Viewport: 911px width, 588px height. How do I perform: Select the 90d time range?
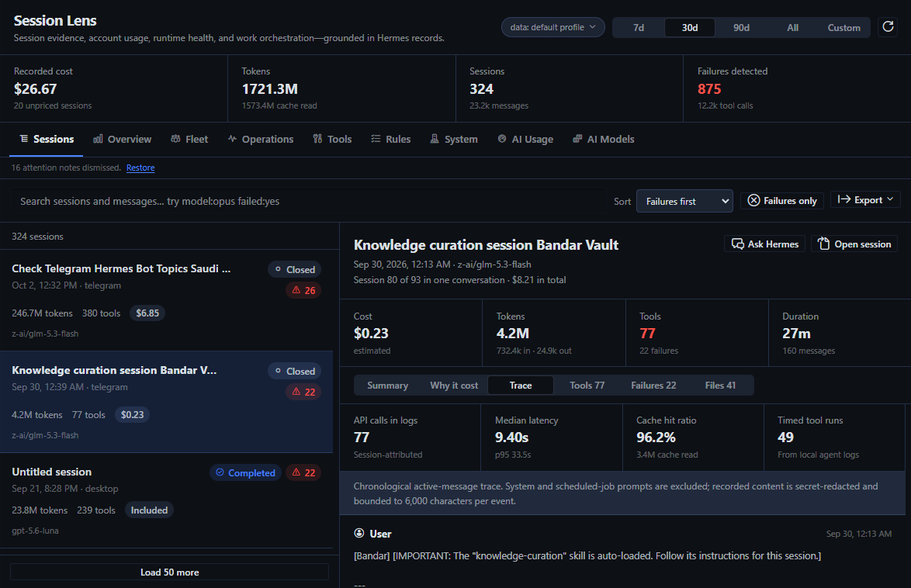pyautogui.click(x=741, y=27)
